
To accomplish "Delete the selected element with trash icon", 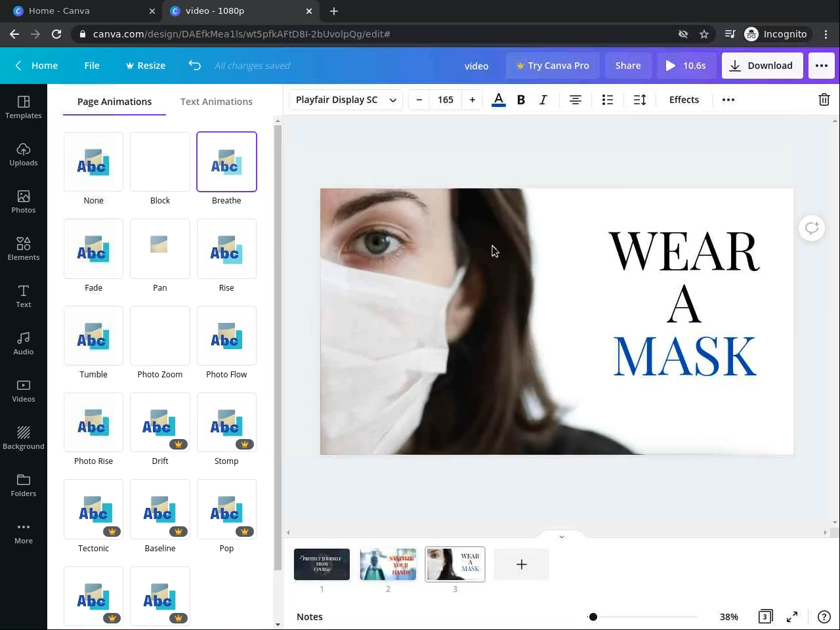I will click(x=824, y=100).
